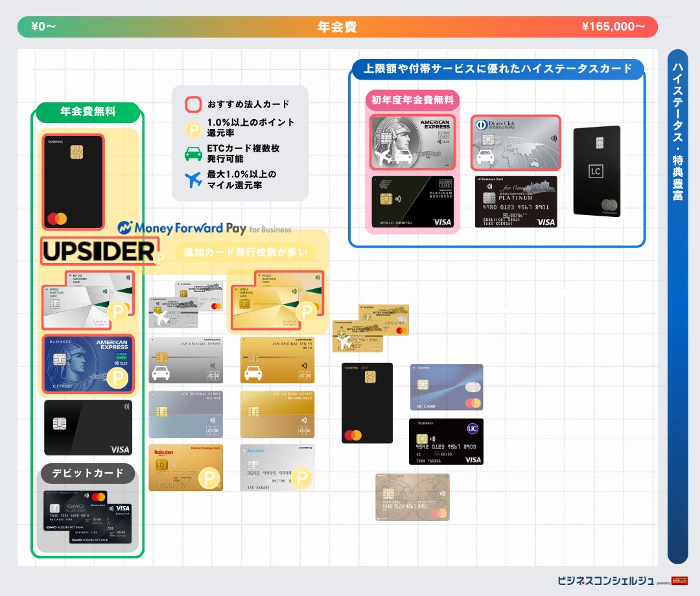Click the airplane icon on silver American Express card
This screenshot has height=596, width=700.
coord(383,156)
